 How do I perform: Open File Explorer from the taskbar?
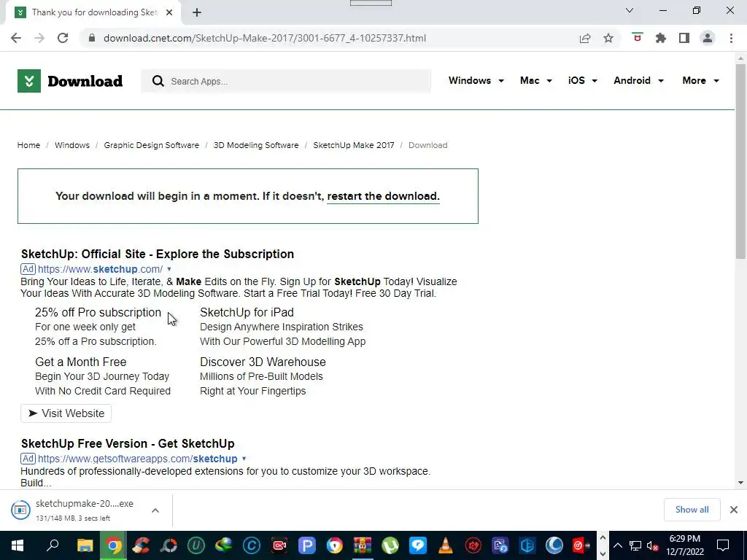tap(85, 545)
